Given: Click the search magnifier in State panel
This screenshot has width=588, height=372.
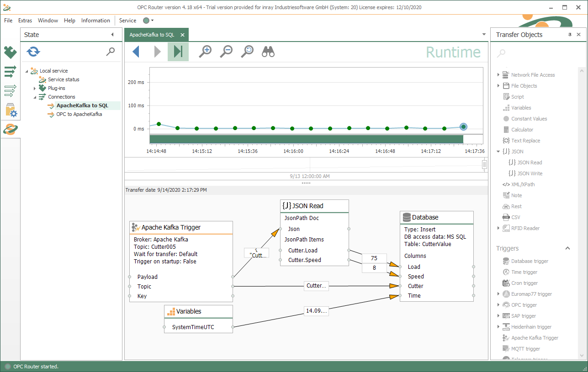Looking at the screenshot, I should 111,52.
